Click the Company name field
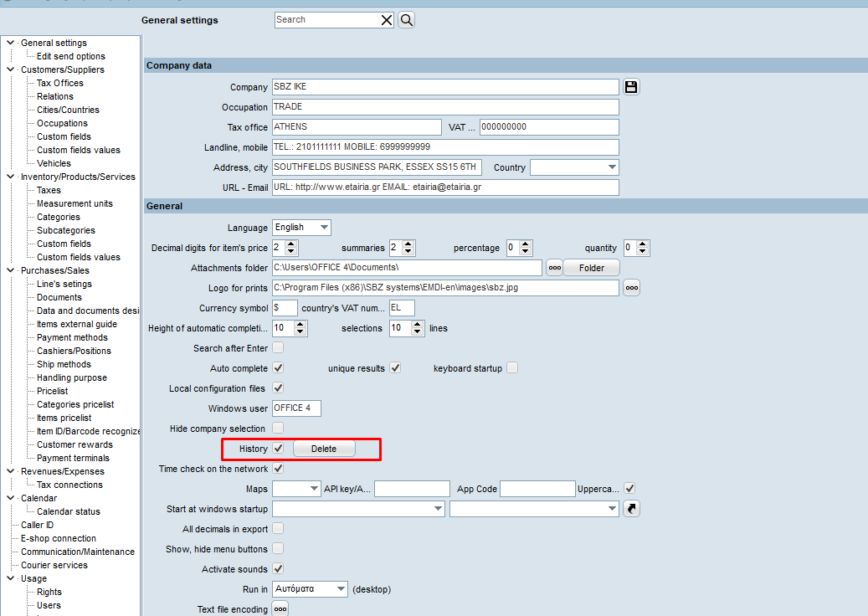Image resolution: width=868 pixels, height=616 pixels. coord(445,87)
